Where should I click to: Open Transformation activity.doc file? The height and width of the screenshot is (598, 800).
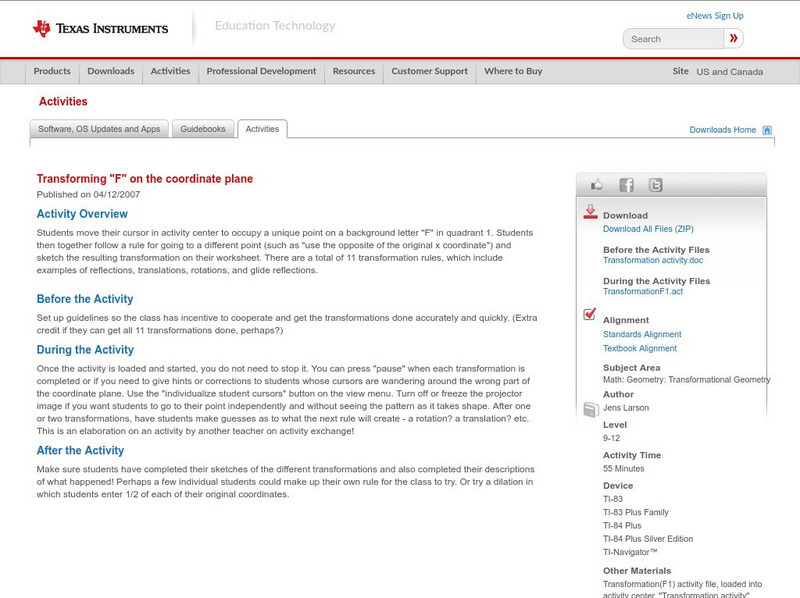pyautogui.click(x=653, y=260)
